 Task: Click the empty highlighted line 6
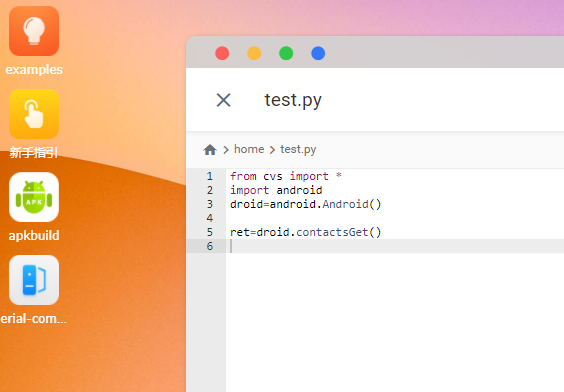click(x=395, y=246)
